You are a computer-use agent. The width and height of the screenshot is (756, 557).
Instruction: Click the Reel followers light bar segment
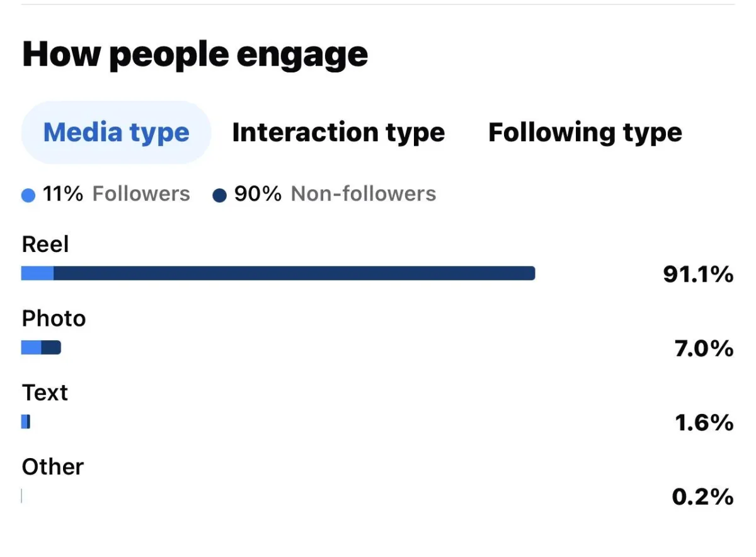[37, 273]
